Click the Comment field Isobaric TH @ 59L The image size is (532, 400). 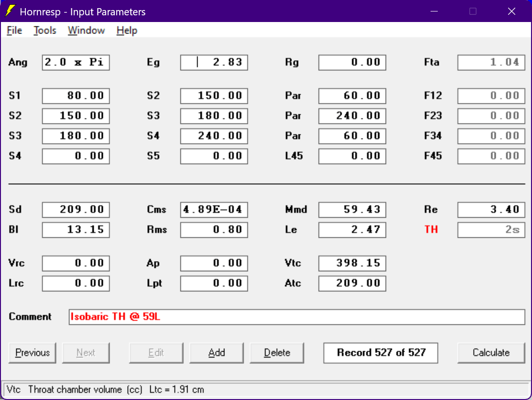pyautogui.click(x=297, y=317)
